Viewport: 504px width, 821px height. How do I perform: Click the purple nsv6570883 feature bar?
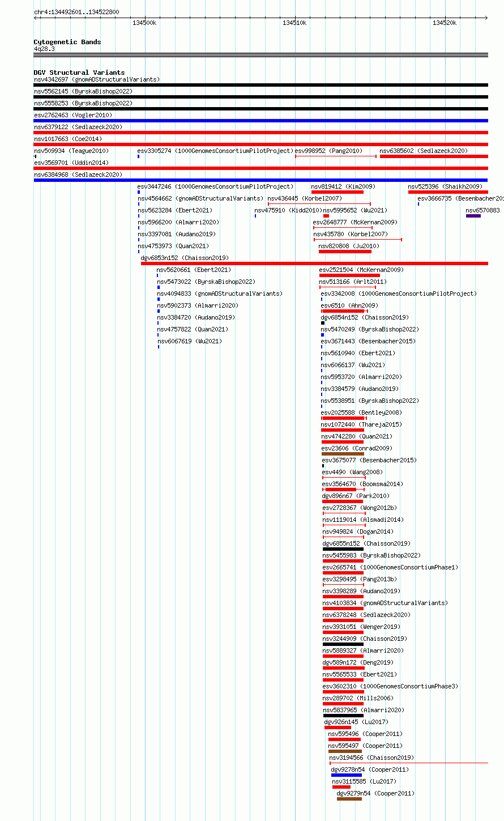(473, 216)
